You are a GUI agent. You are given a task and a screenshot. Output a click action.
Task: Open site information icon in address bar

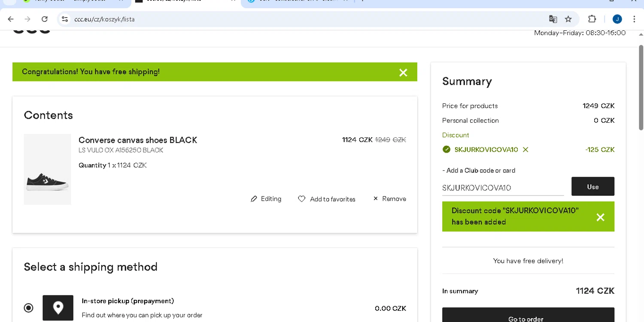pyautogui.click(x=65, y=19)
